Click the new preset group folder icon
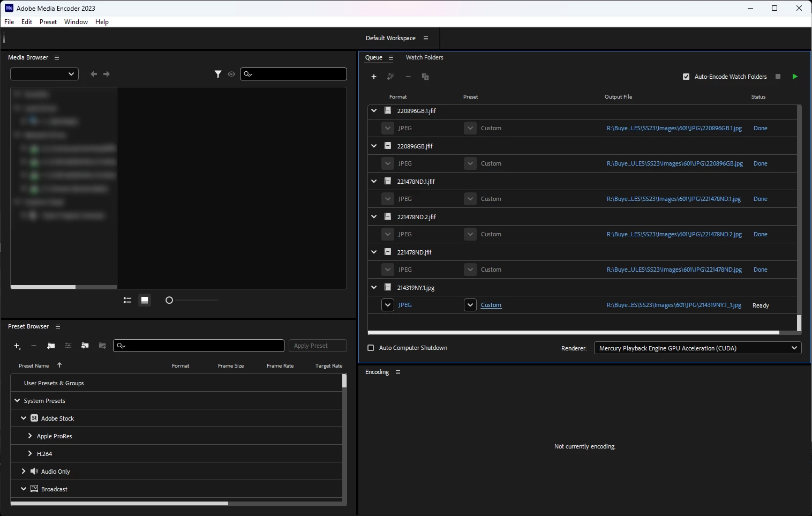The height and width of the screenshot is (516, 812). [x=51, y=346]
